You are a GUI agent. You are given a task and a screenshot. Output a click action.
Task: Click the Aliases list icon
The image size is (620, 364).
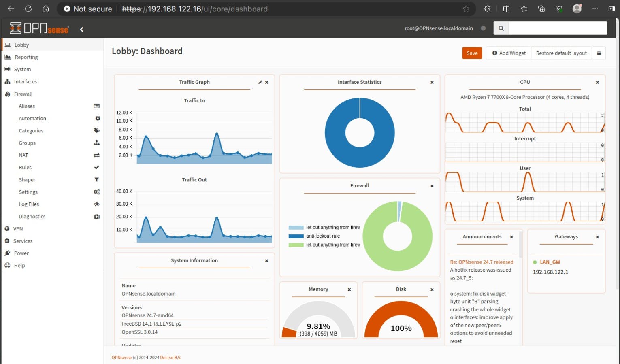[96, 106]
